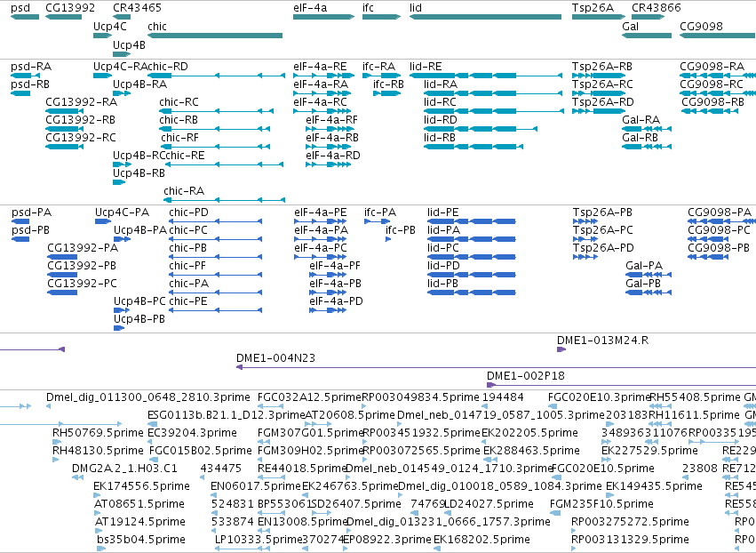756x553 pixels.
Task: Click the chic gene label
Action: pyautogui.click(x=157, y=26)
